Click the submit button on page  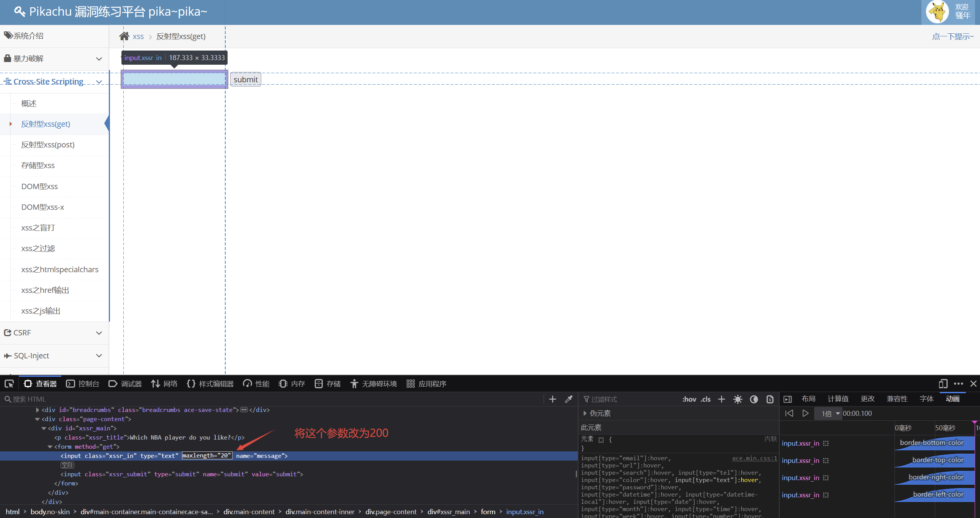pos(246,80)
